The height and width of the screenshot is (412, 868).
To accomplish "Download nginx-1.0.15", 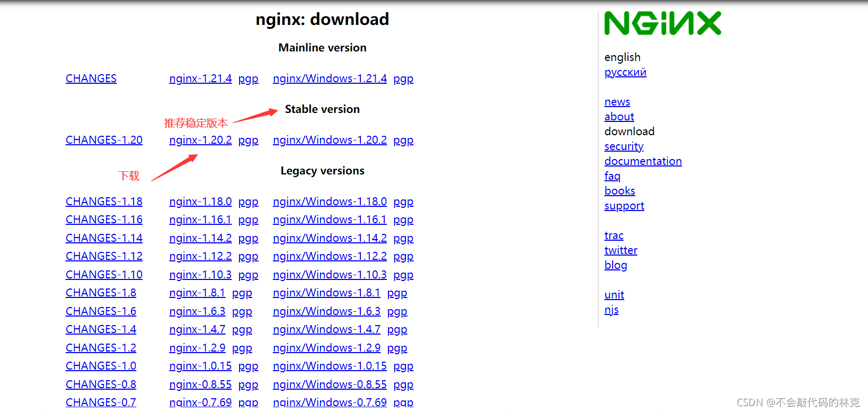I will pyautogui.click(x=200, y=366).
